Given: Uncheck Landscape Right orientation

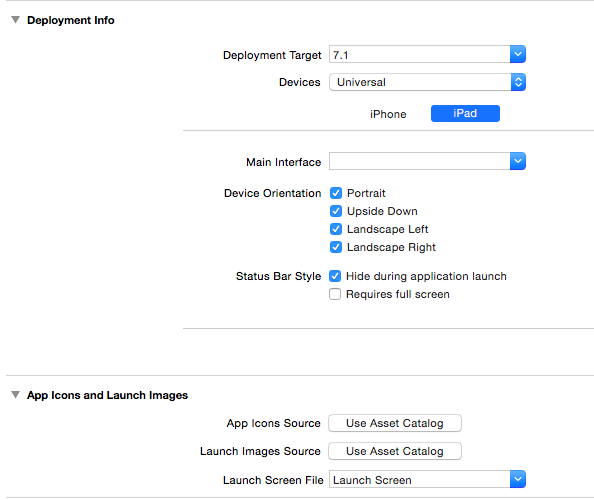Looking at the screenshot, I should 336,247.
